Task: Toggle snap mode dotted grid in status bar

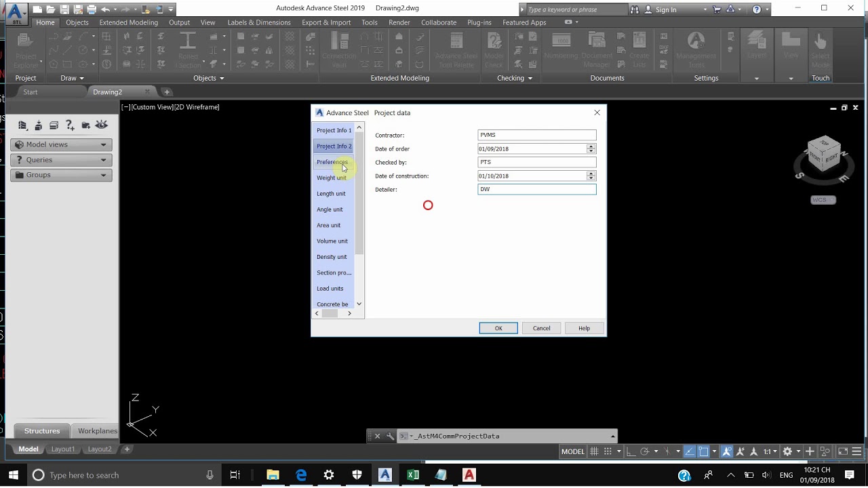Action: (x=608, y=451)
